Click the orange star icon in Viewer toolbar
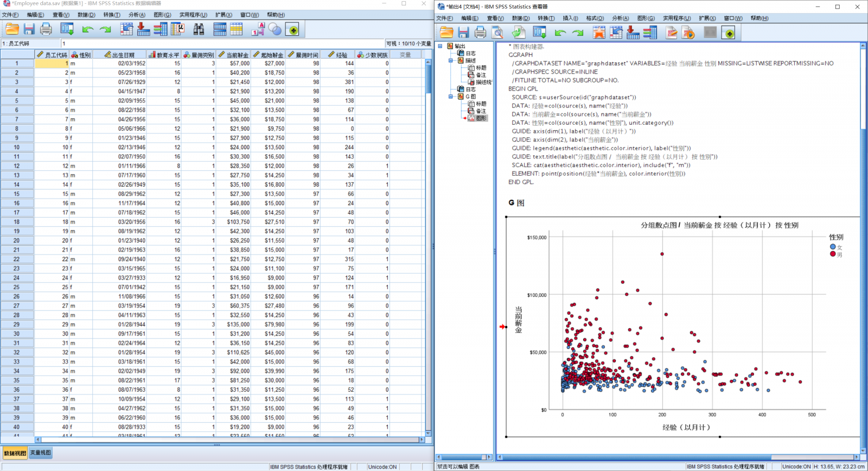868x471 pixels. click(599, 33)
